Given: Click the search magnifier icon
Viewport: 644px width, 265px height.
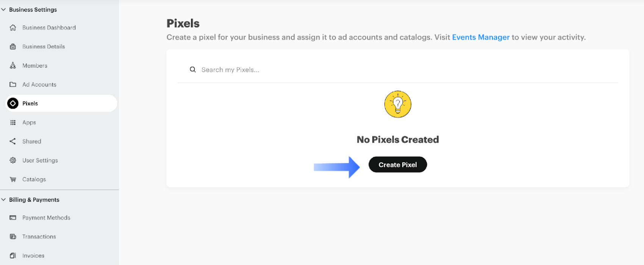Looking at the screenshot, I should 193,70.
